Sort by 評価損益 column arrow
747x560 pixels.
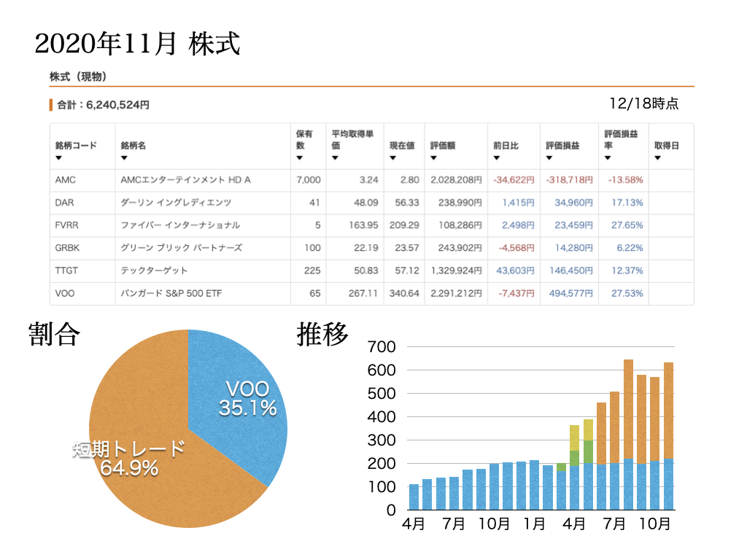coord(549,158)
